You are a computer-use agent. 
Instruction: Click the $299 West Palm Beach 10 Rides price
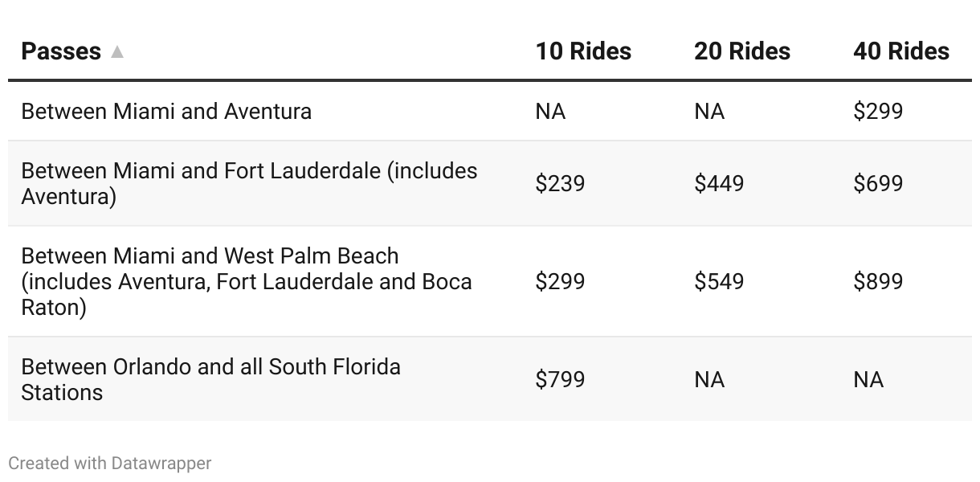[x=560, y=281]
